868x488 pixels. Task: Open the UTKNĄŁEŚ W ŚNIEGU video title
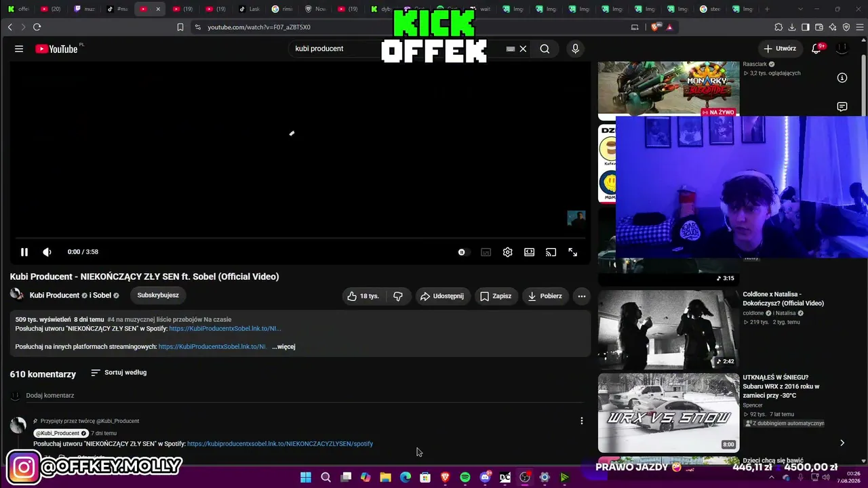click(x=781, y=386)
